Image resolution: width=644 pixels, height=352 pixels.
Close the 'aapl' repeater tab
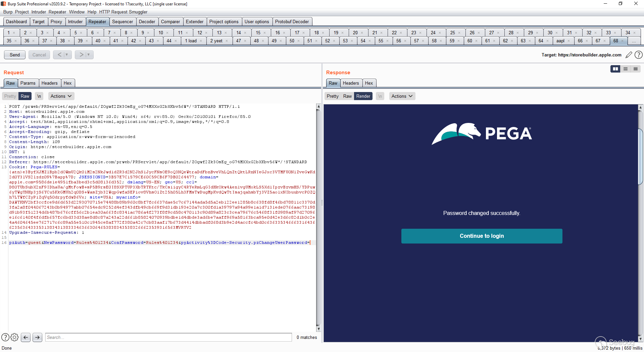click(x=568, y=41)
